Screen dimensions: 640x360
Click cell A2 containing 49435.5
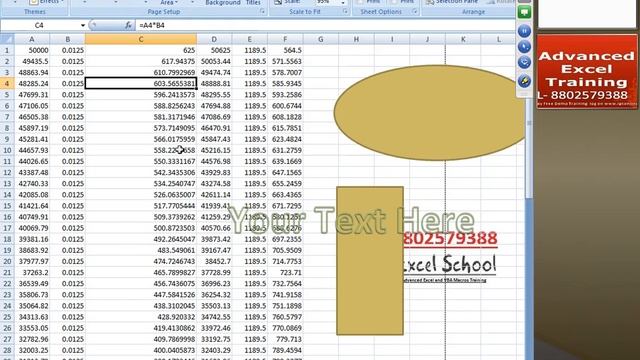[x=32, y=62]
